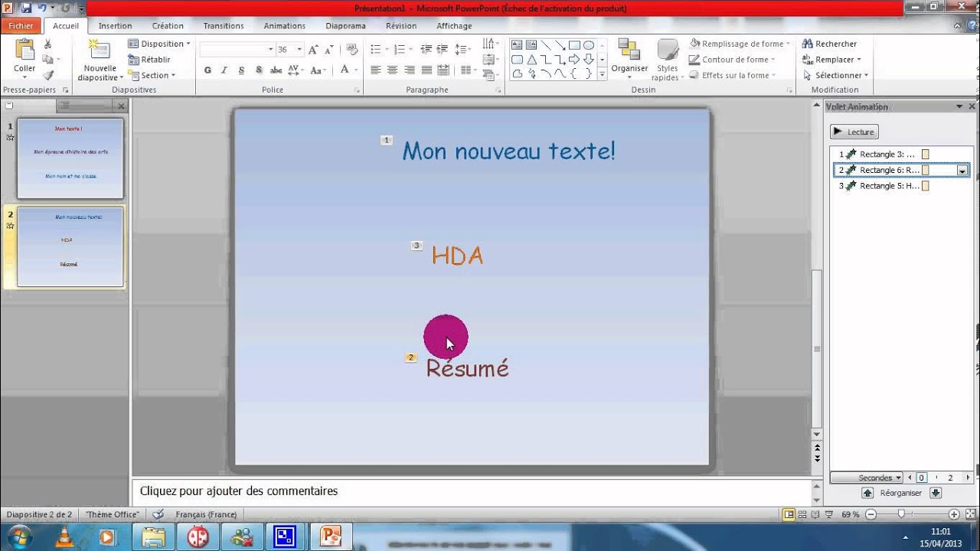Viewport: 980px width, 551px height.
Task: Decrease the list indent level
Action: coord(426,49)
